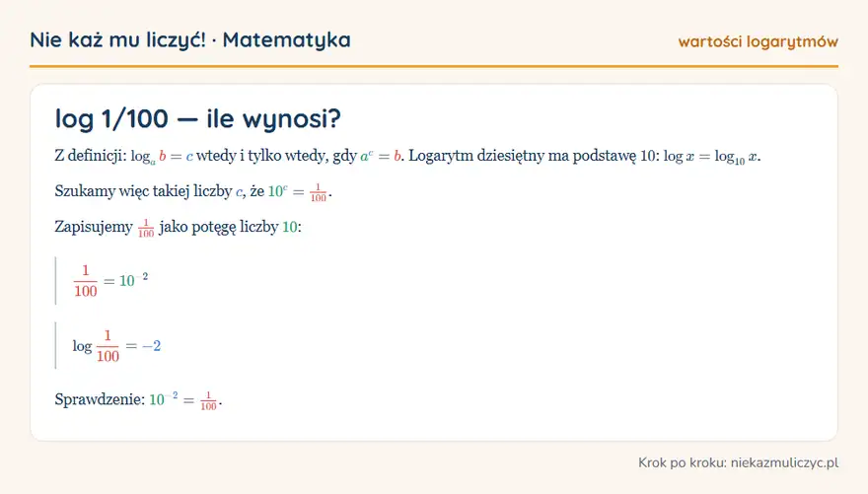Click the header title "Nie każ mu liczyć! · Matematyka"
Viewport: 868px width, 494px height.
189,39
